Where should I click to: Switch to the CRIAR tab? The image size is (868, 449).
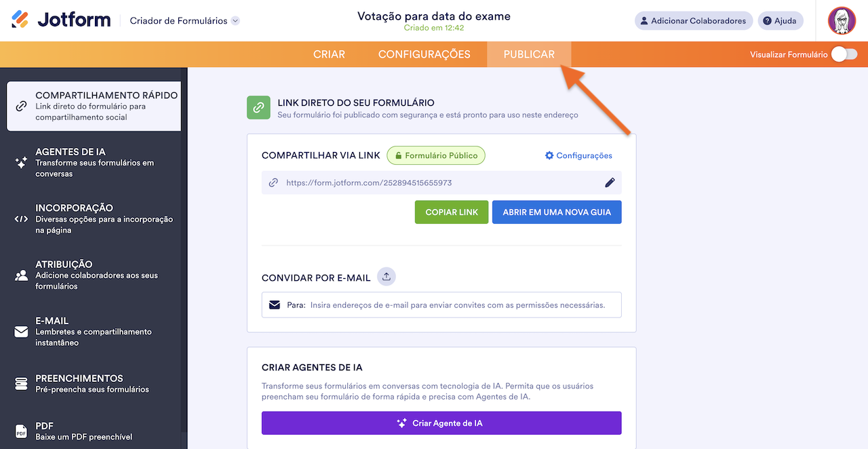[x=329, y=54]
